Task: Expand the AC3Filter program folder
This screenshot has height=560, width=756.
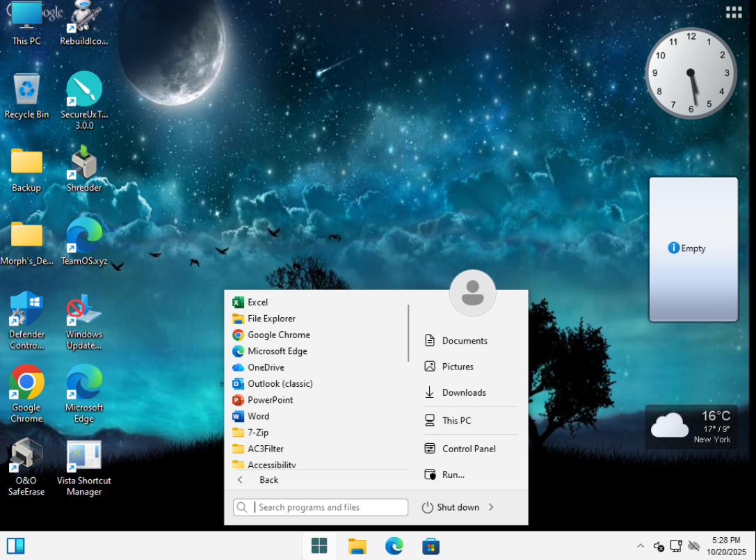Action: 265,449
